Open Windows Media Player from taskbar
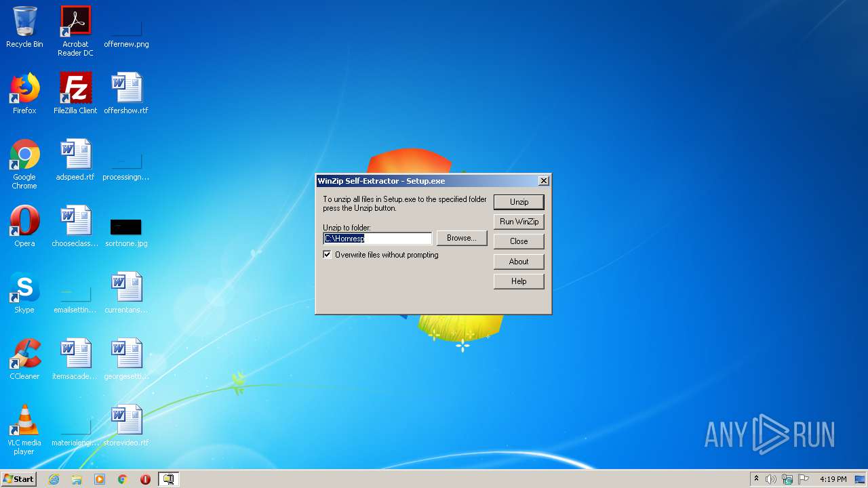Viewport: 868px width, 488px height. (x=100, y=479)
